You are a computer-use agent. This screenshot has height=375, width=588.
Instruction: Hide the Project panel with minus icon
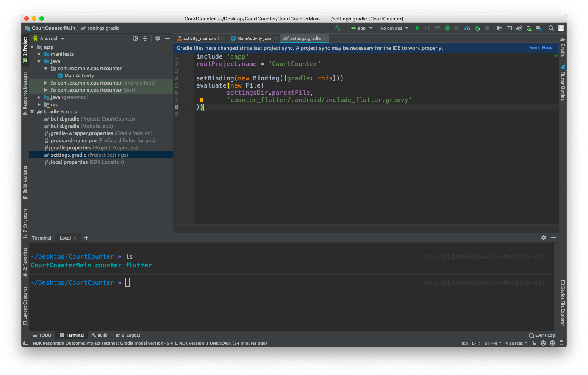[167, 38]
